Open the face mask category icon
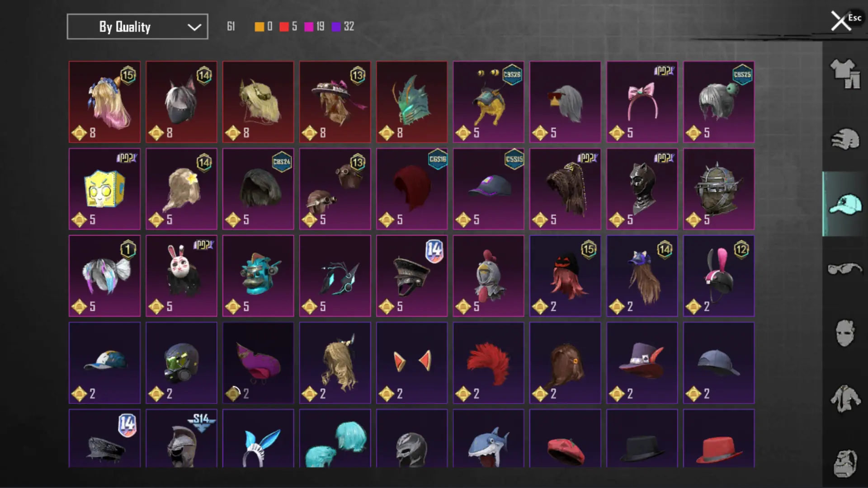868x488 pixels. coord(845,333)
